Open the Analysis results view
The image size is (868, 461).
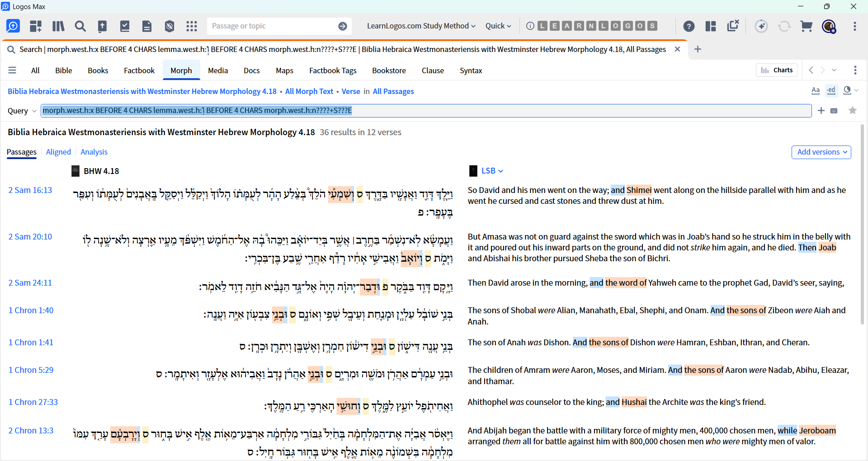coord(94,152)
